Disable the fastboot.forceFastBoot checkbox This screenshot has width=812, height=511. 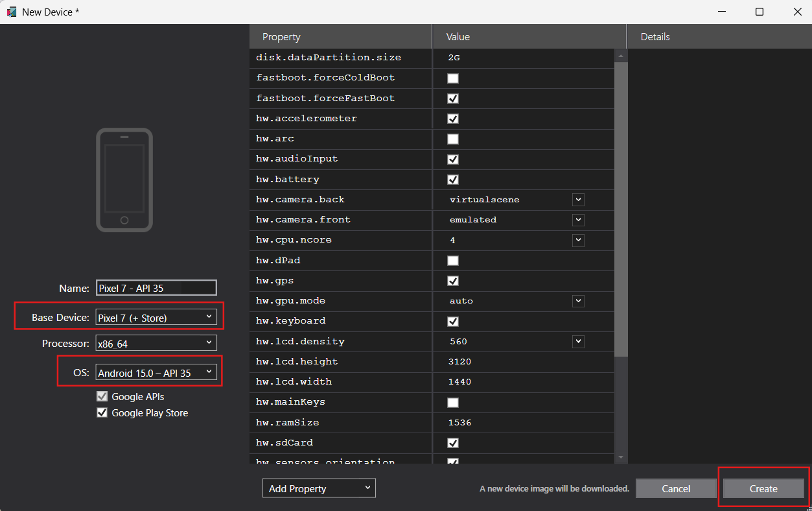(452, 98)
